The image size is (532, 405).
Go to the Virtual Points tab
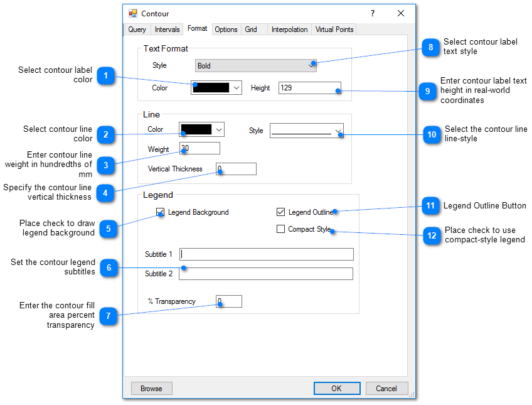pyautogui.click(x=334, y=30)
